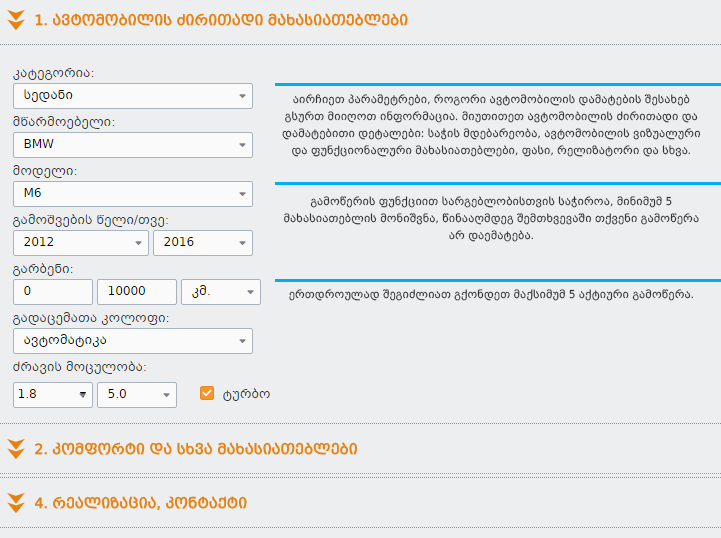The height and width of the screenshot is (538, 721).
Task: Click the ტურბო label text
Action: (246, 394)
